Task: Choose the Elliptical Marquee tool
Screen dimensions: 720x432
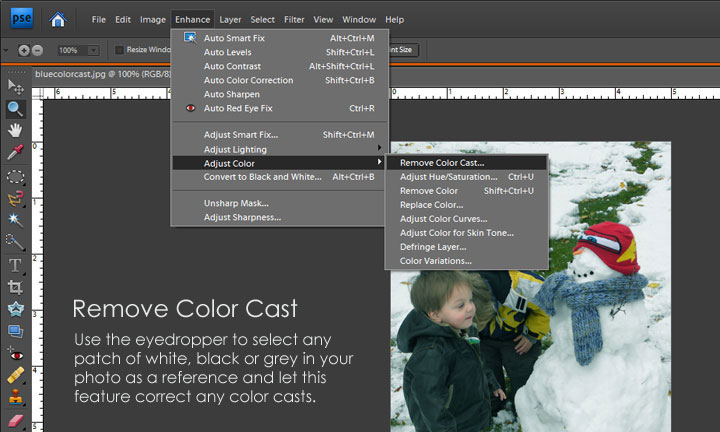Action: (15, 176)
